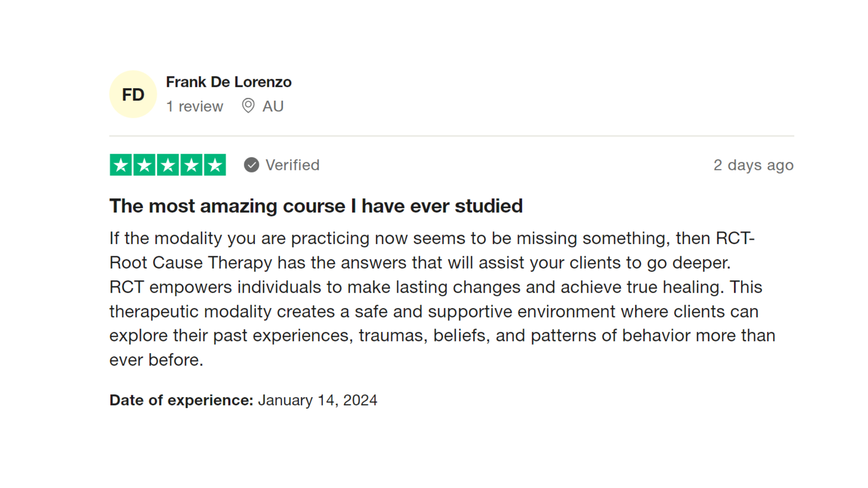
Task: Click the fifth green rating star
Action: pos(215,165)
